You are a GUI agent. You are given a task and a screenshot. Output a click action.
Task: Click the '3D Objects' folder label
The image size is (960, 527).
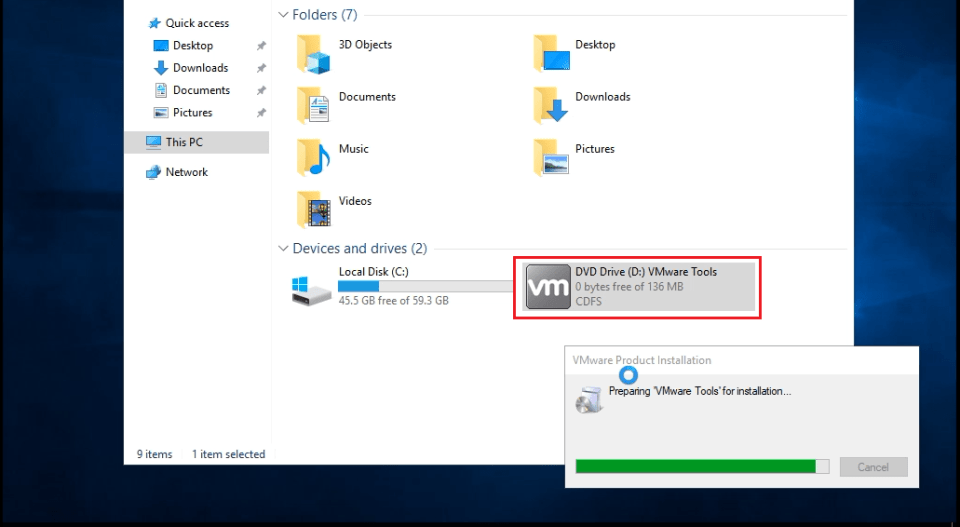[365, 45]
